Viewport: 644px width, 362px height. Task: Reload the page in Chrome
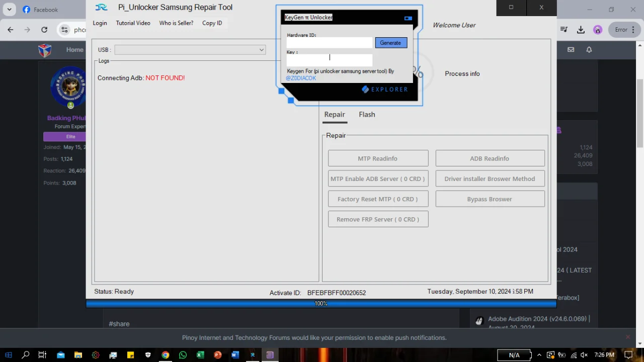(44, 30)
